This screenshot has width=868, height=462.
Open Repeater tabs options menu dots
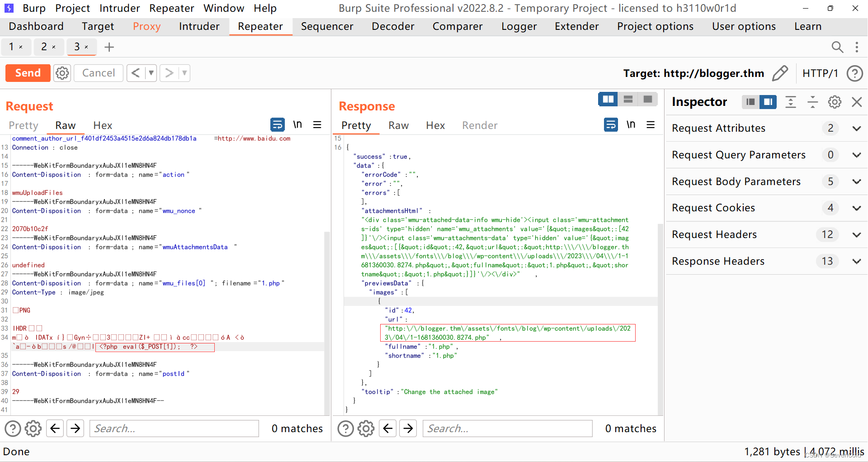[x=857, y=47]
